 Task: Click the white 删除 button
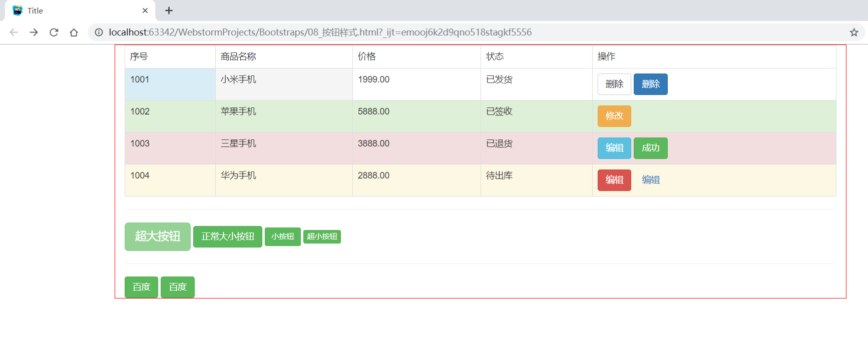[614, 84]
